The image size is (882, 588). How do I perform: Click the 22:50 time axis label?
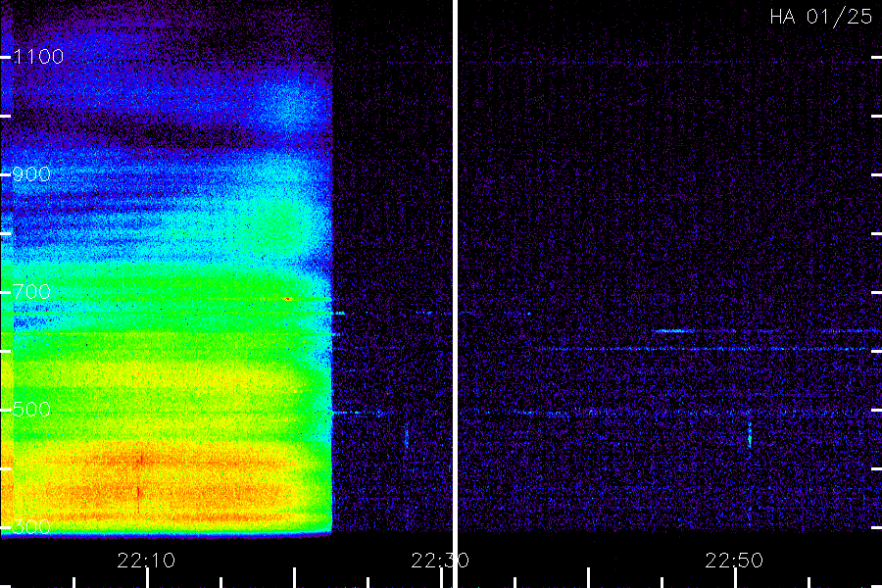click(734, 561)
